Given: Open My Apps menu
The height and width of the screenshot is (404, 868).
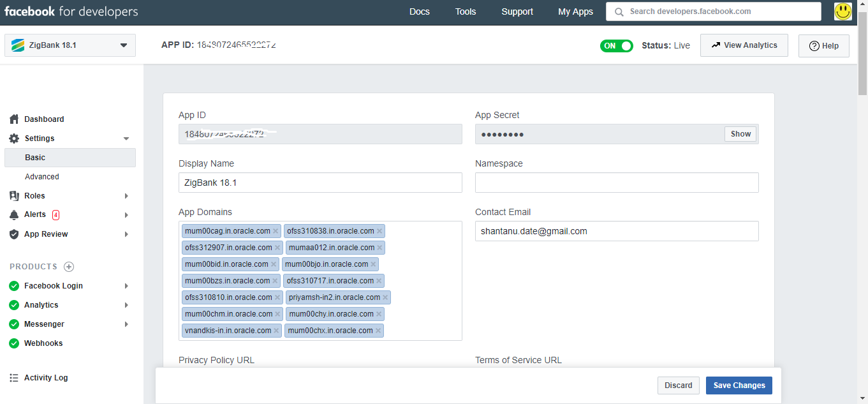Looking at the screenshot, I should point(575,11).
